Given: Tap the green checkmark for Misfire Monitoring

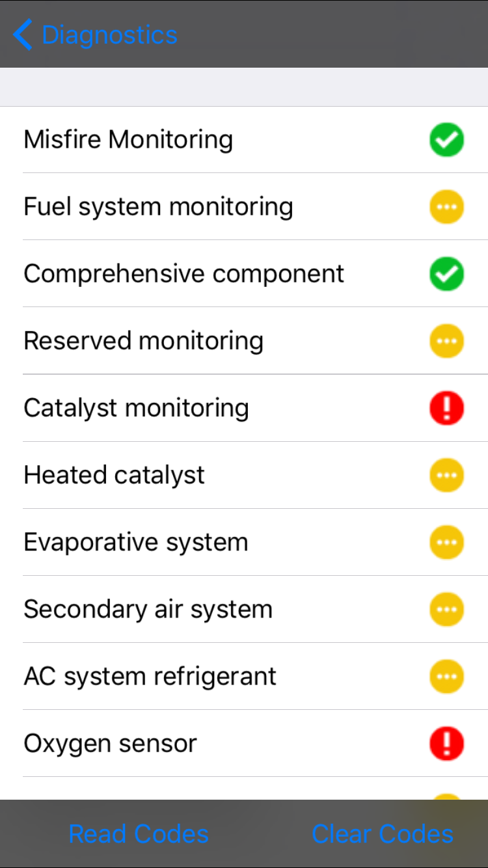Looking at the screenshot, I should (446, 140).
